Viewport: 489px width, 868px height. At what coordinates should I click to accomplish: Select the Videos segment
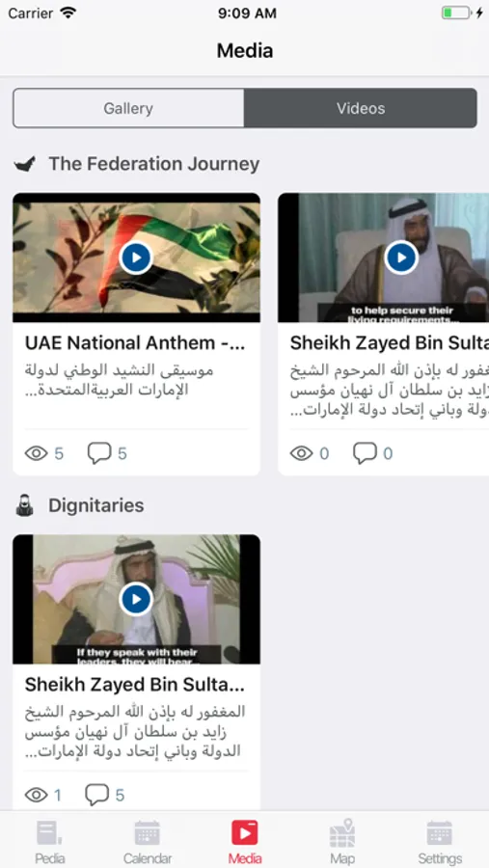pos(361,108)
